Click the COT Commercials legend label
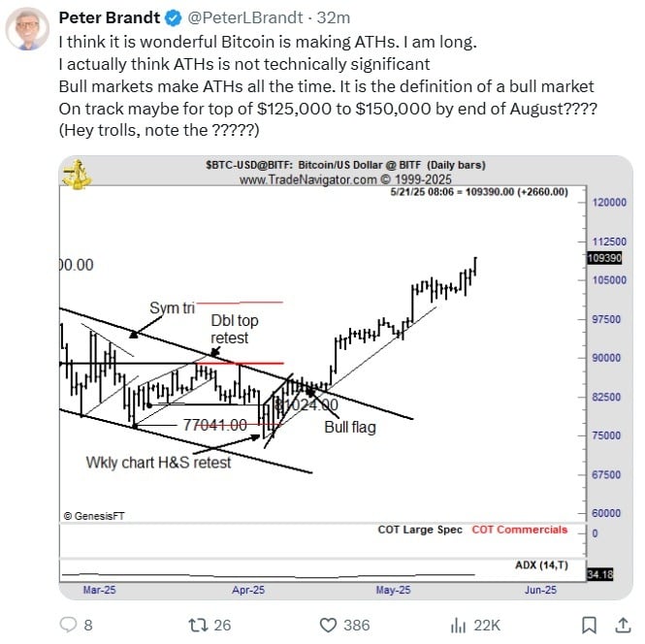645x644 pixels. [x=520, y=530]
